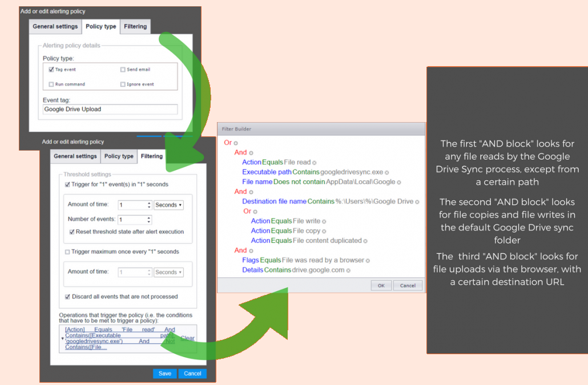The width and height of the screenshot is (588, 385).
Task: Open the Contains operator for Details
Action: coord(277,270)
